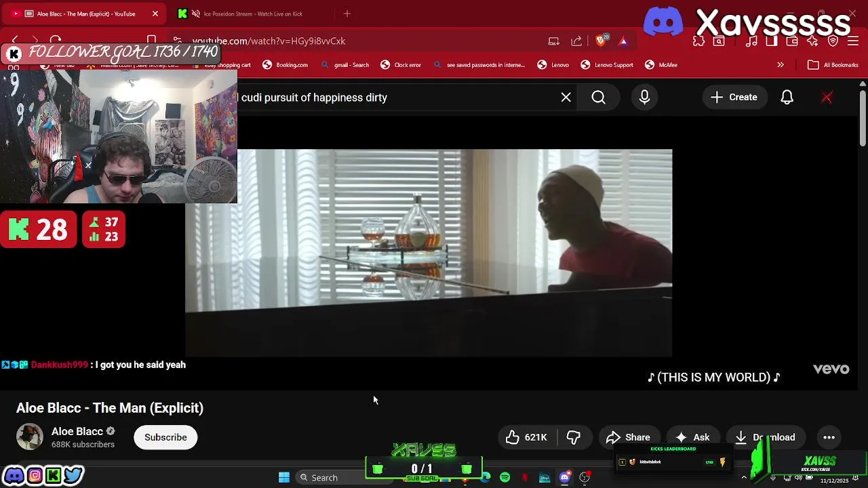
Task: Subscribe to Aloe Blacc channel
Action: [x=165, y=438]
